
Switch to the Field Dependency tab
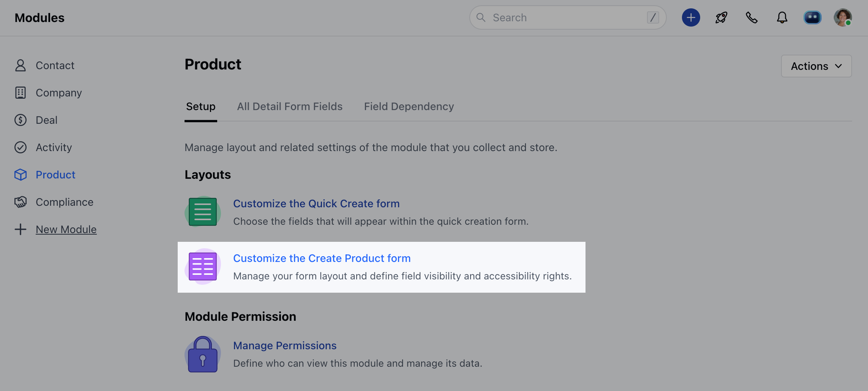coord(409,107)
